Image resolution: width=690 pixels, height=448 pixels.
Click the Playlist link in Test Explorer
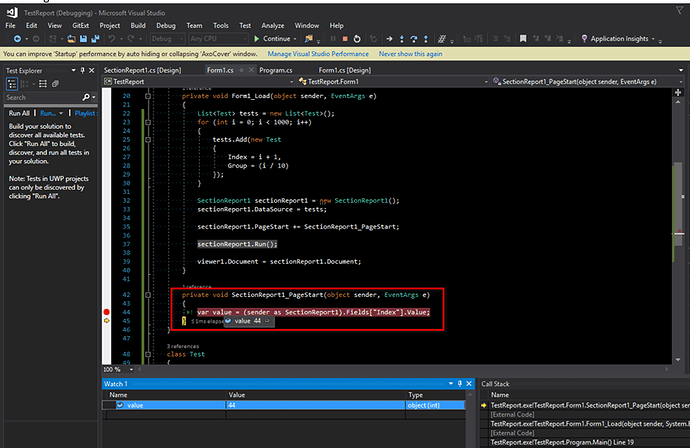(x=85, y=113)
